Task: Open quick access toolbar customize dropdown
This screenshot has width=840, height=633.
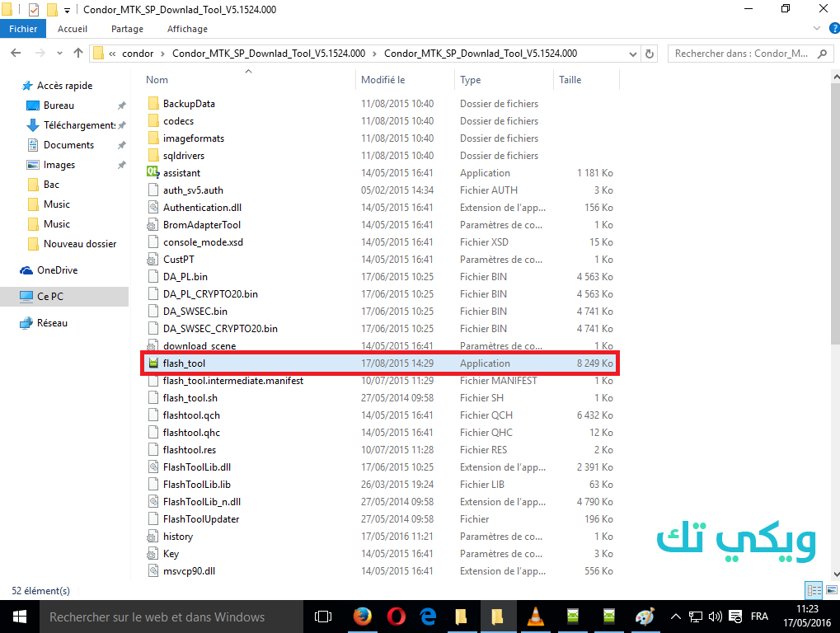Action: pos(67,10)
